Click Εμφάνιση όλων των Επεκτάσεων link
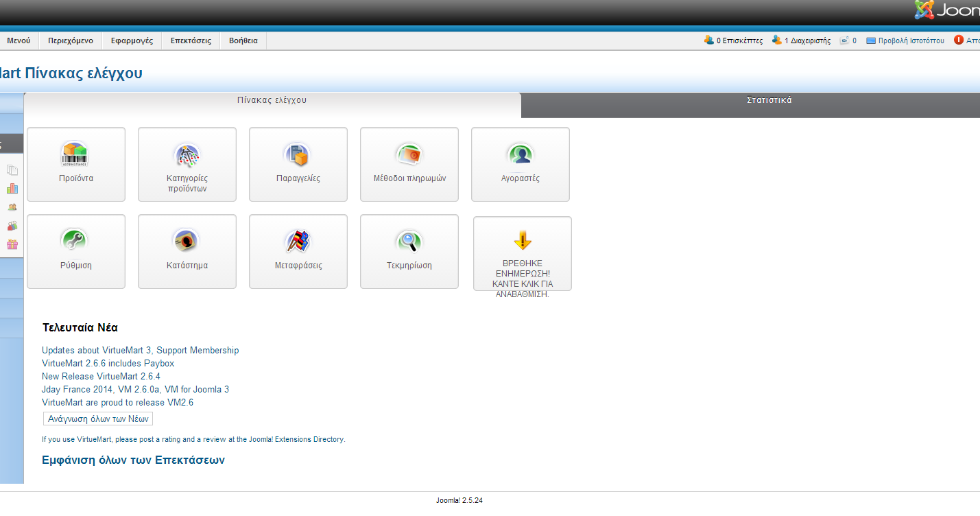The image size is (980, 516). [x=134, y=460]
